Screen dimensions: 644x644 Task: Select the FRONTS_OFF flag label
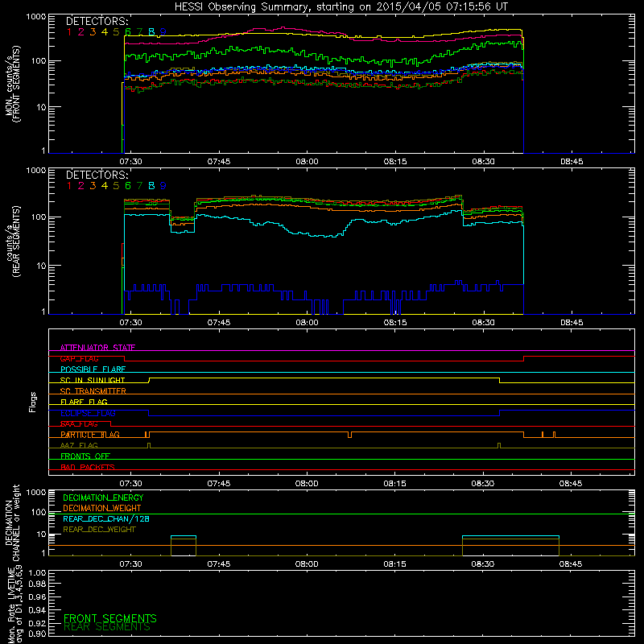[x=85, y=456]
